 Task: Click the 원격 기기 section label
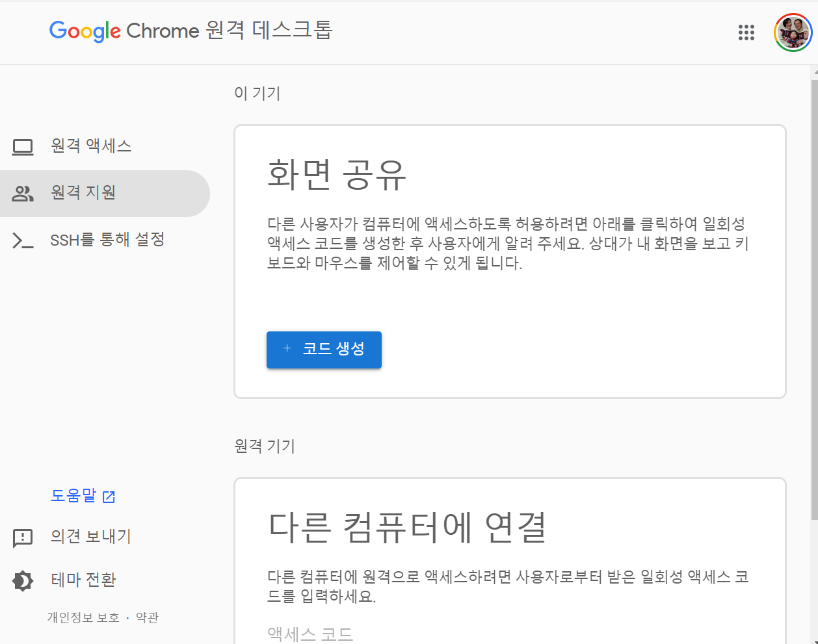(265, 446)
